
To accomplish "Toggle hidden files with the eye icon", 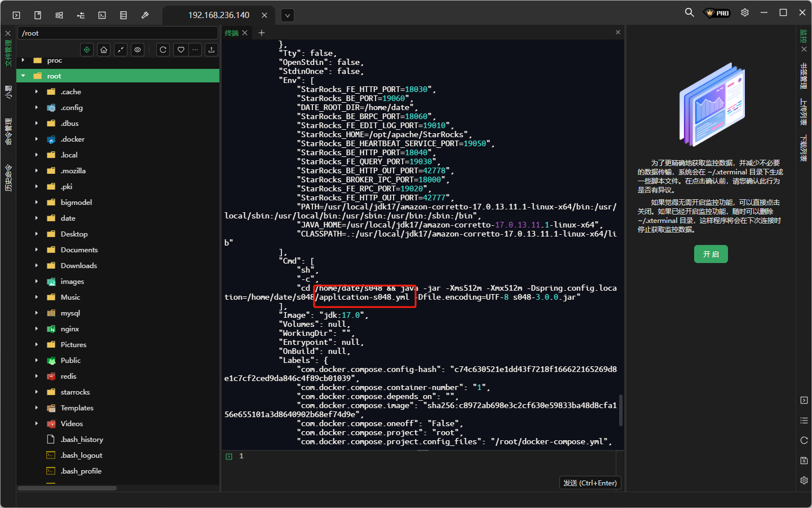I will coord(138,50).
